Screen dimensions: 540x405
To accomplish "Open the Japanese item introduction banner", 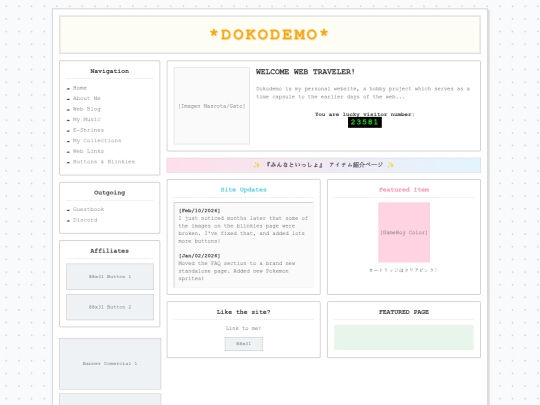I will click(x=323, y=165).
